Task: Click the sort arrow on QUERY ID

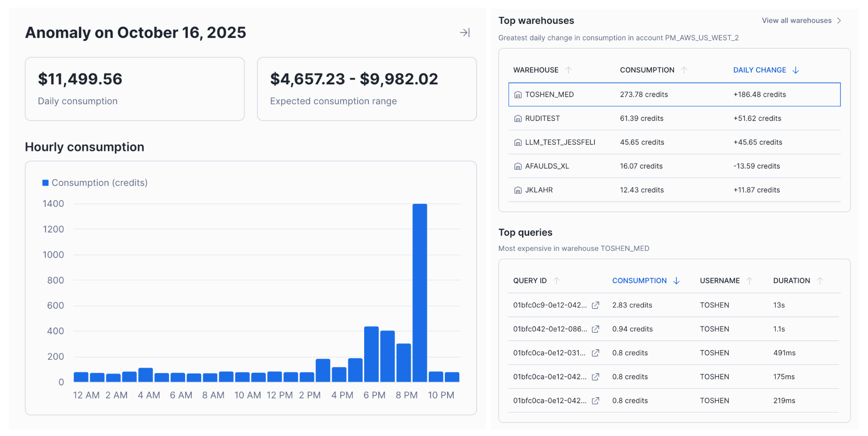Action: (x=556, y=280)
